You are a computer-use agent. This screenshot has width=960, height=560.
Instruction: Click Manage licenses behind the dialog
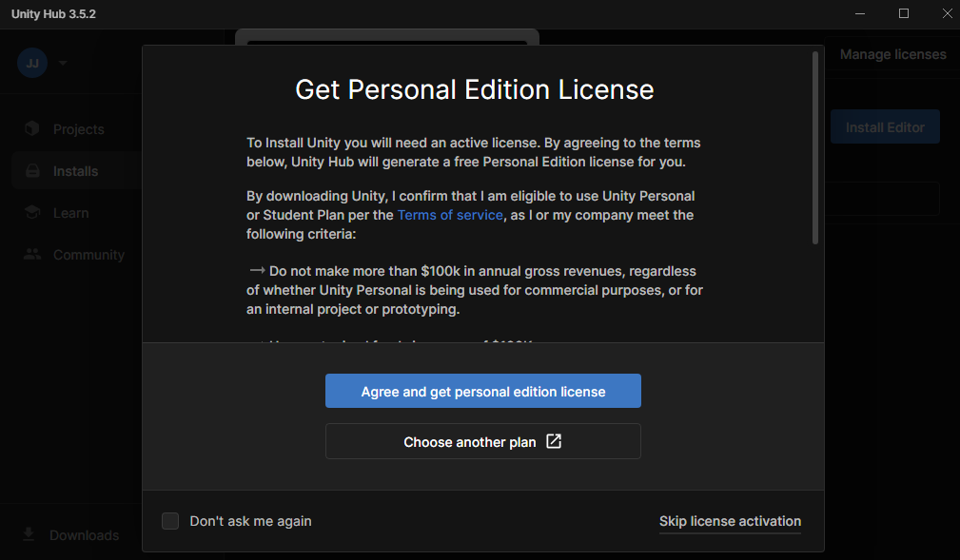coord(892,54)
